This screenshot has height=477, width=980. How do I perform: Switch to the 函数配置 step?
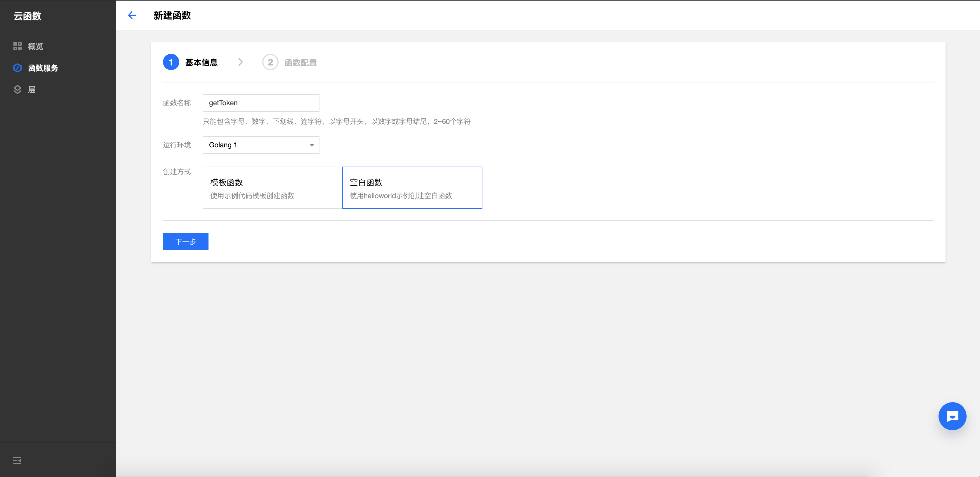301,62
